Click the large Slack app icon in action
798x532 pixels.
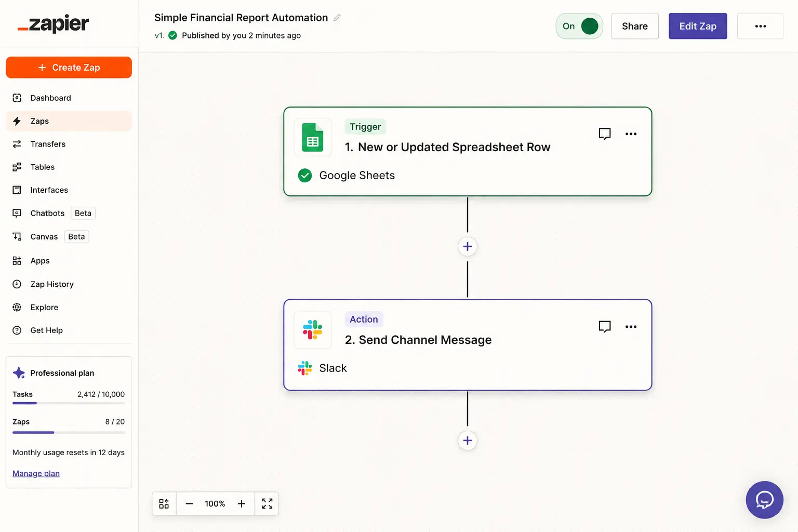click(x=313, y=330)
